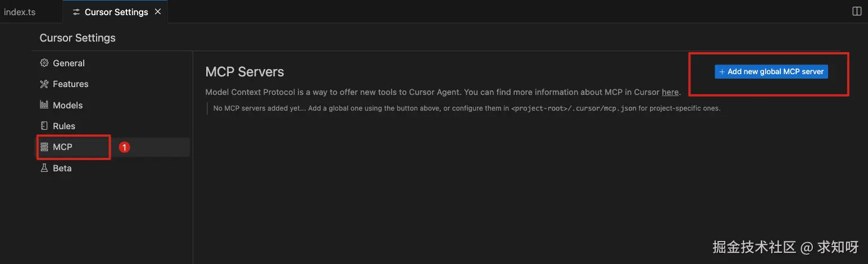Click the gear icon beside General
The width and height of the screenshot is (868, 264).
pyautogui.click(x=44, y=63)
